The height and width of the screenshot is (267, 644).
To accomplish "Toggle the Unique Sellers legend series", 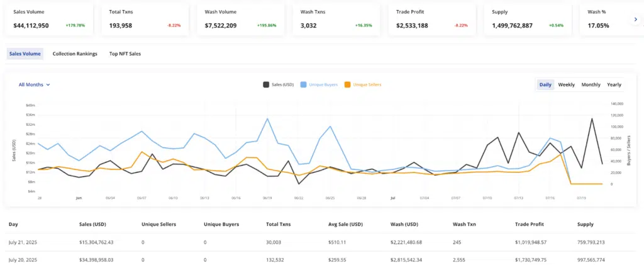I will tap(367, 84).
